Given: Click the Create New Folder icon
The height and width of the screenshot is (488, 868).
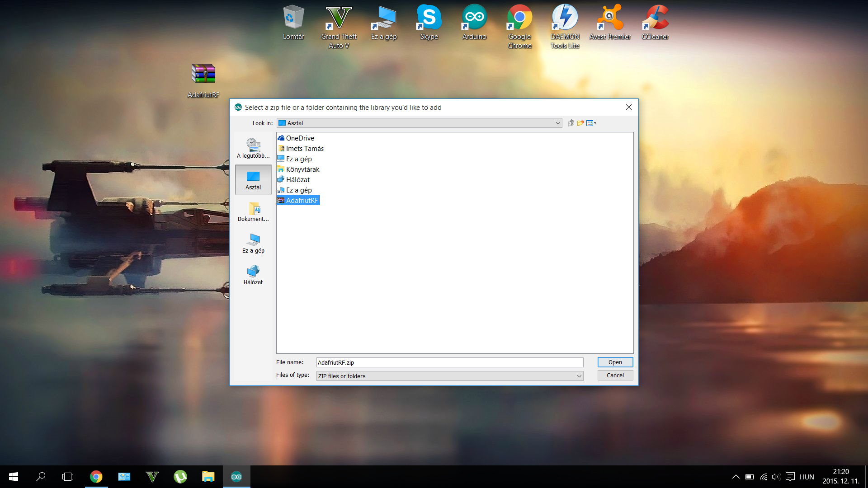Looking at the screenshot, I should [580, 123].
